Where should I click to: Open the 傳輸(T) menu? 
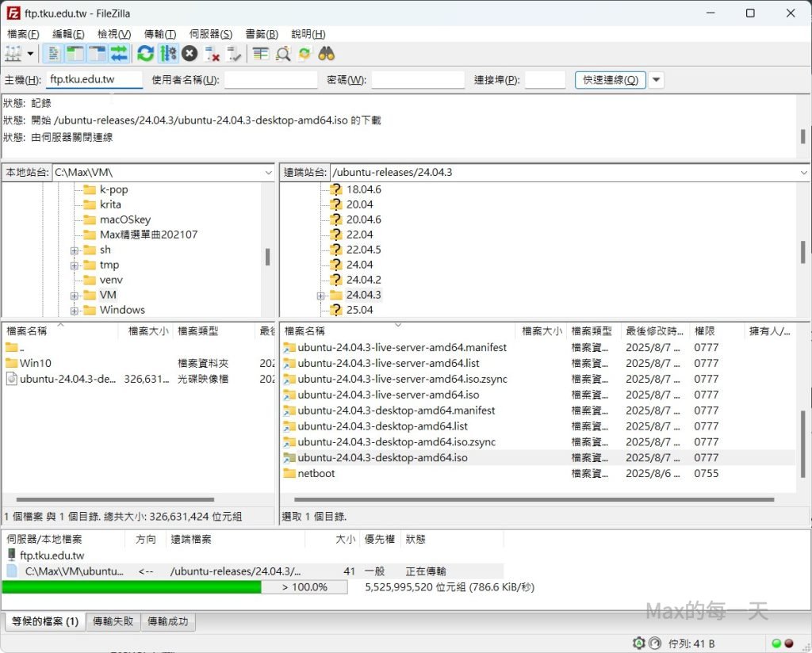click(159, 34)
